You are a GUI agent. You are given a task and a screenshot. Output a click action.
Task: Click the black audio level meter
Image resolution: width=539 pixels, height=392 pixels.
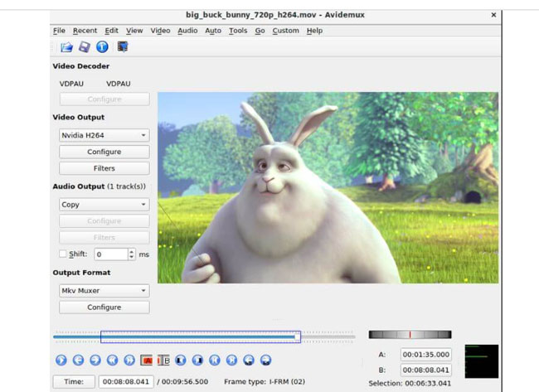[482, 361]
